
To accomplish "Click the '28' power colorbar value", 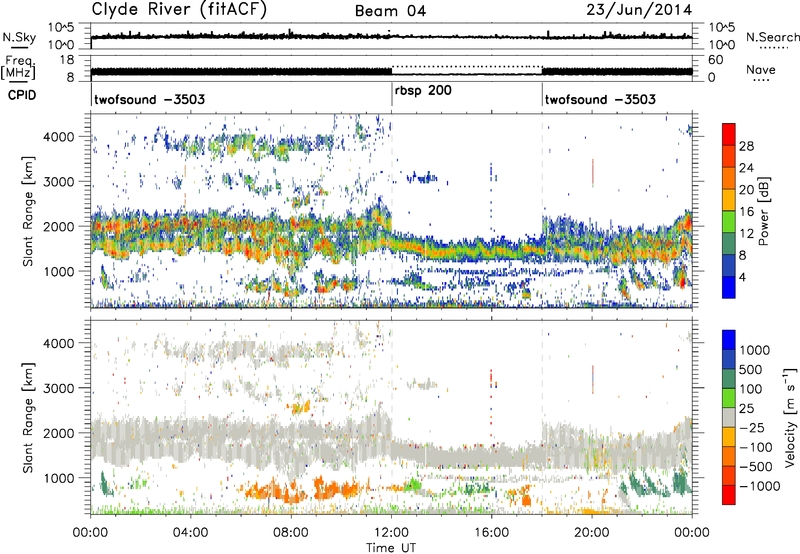I will 746,146.
